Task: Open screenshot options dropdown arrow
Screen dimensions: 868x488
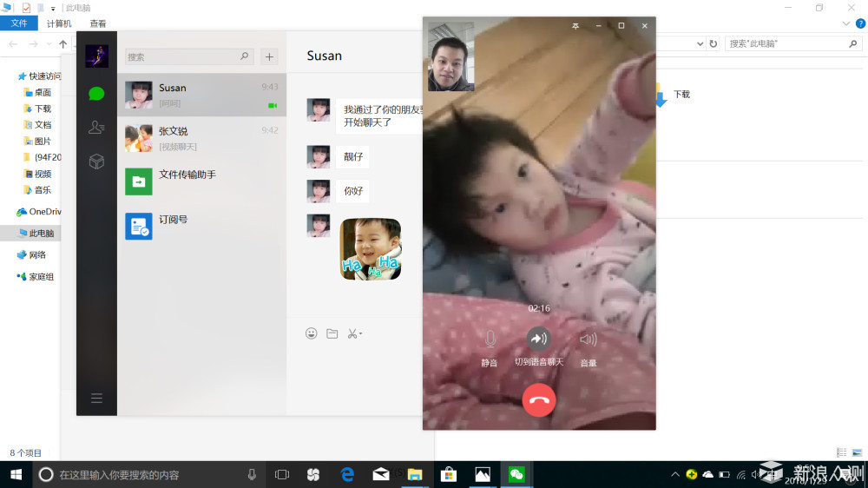Action: [361, 333]
